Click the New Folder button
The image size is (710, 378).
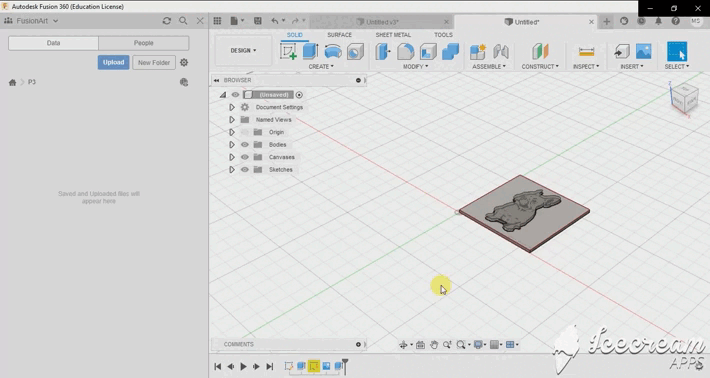(154, 62)
